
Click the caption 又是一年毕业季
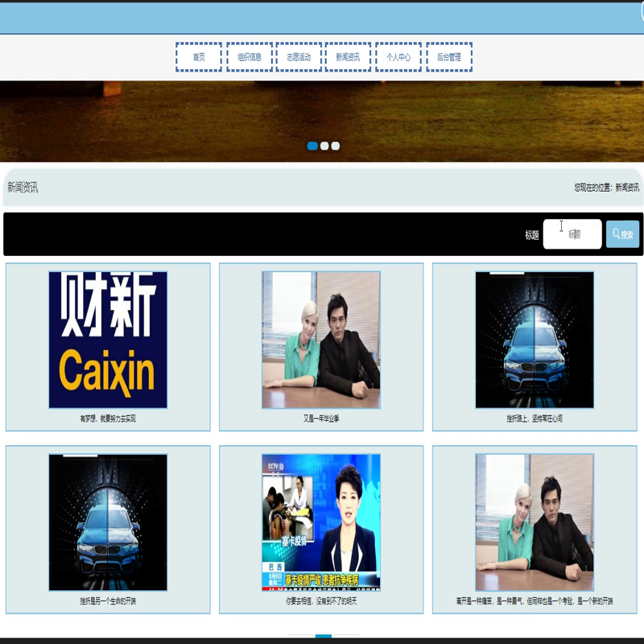tap(321, 419)
